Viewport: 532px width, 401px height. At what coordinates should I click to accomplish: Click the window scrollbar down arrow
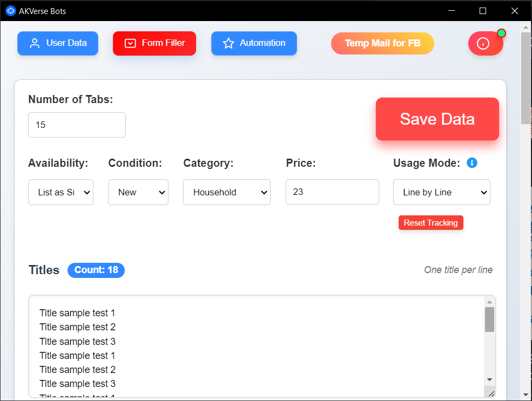pyautogui.click(x=526, y=395)
